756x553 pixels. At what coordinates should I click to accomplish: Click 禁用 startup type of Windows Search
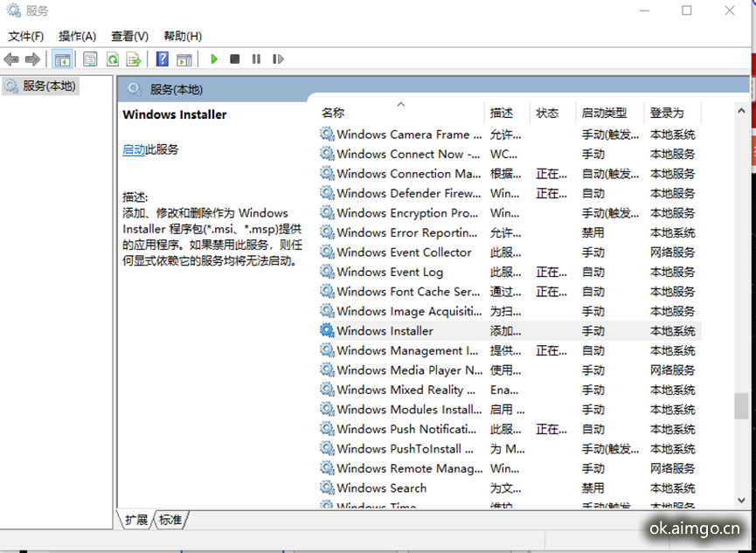coord(593,487)
